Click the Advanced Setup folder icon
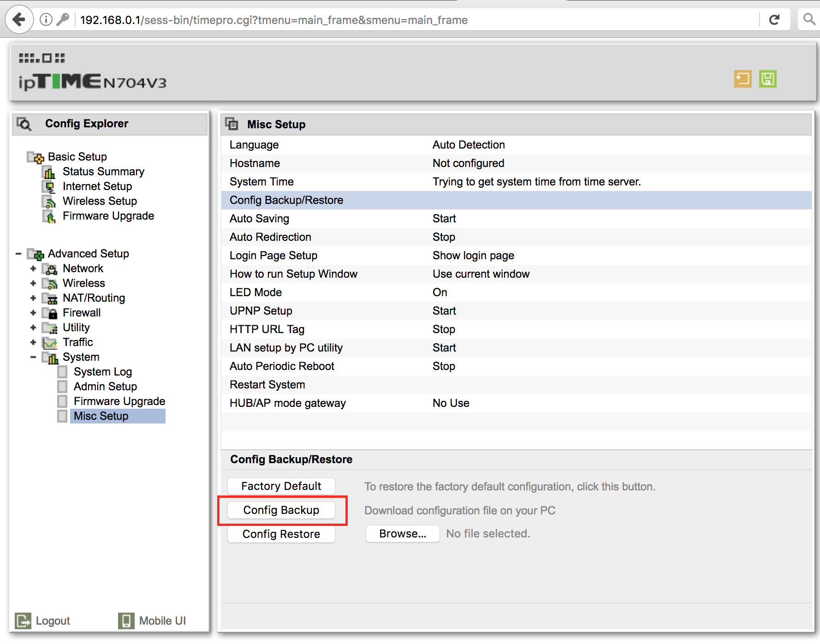 tap(36, 254)
